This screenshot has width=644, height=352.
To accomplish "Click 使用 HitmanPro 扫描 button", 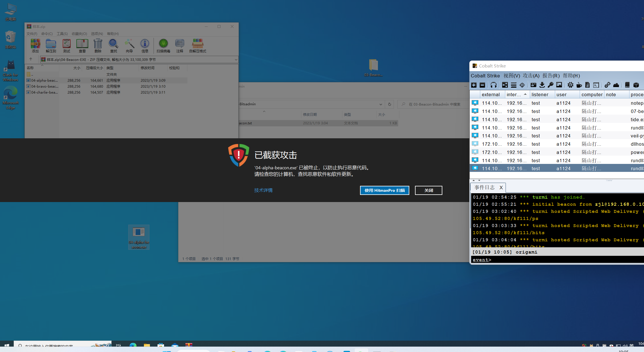I will pos(384,190).
